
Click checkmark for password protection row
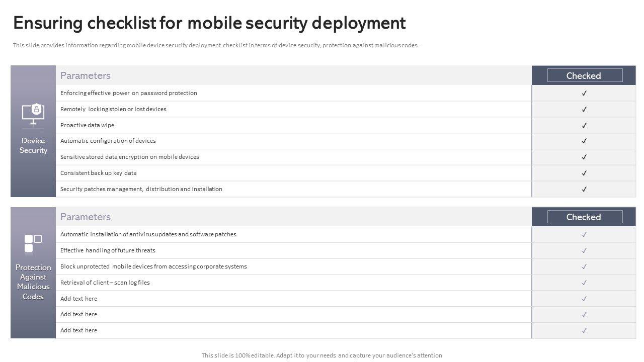(x=584, y=93)
